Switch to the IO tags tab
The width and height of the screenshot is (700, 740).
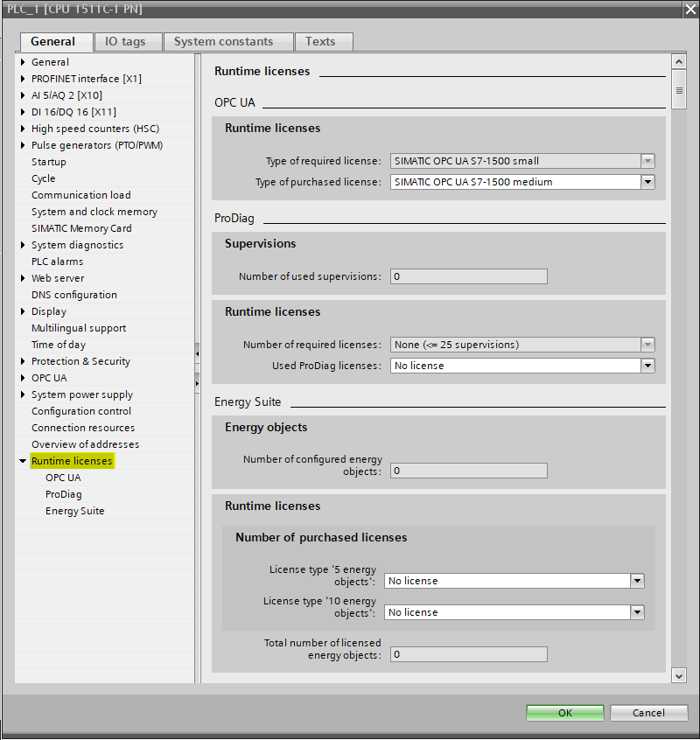[125, 41]
